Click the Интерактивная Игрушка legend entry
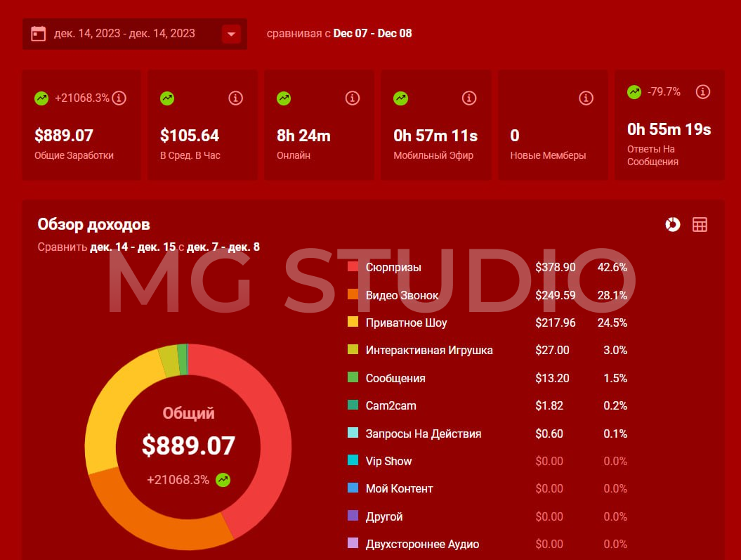Viewport: 741px width, 560px height. [x=428, y=351]
